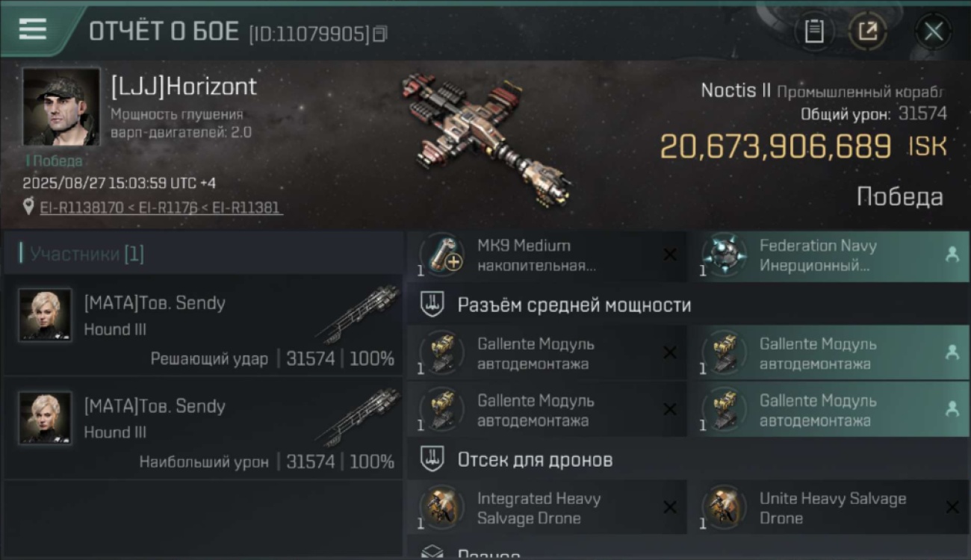The height and width of the screenshot is (560, 971).
Task: Close the battle report window
Action: coord(934,31)
